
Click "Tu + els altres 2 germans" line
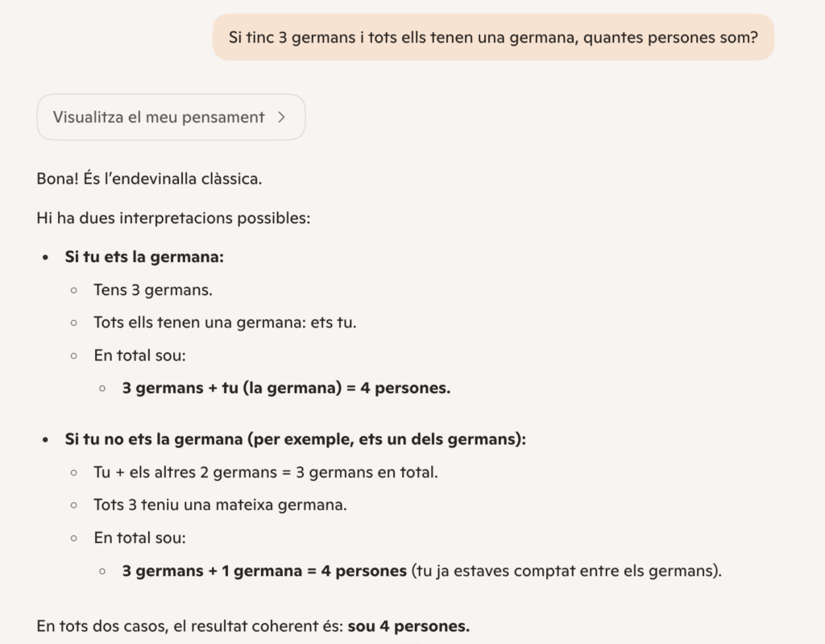(x=266, y=472)
